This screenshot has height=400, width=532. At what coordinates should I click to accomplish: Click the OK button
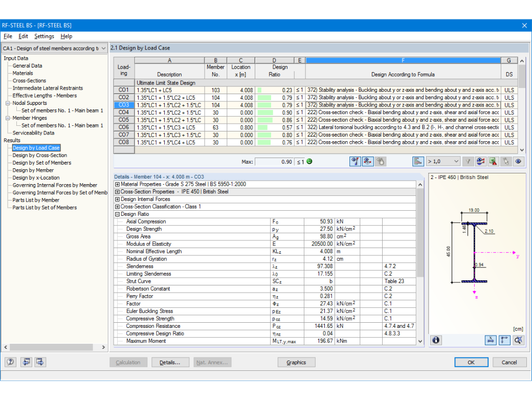[x=471, y=362]
